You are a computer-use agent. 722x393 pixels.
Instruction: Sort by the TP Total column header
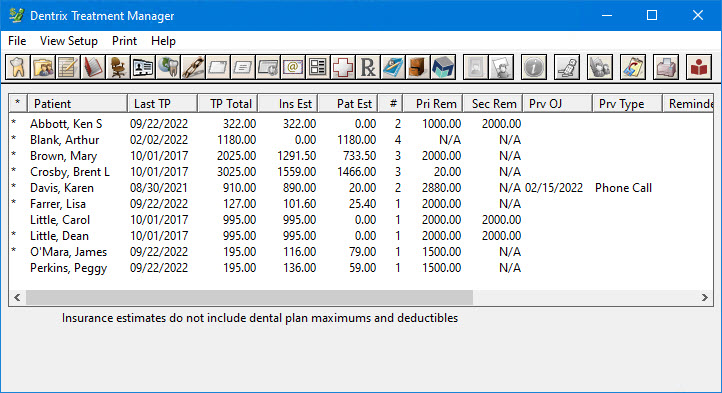click(228, 104)
